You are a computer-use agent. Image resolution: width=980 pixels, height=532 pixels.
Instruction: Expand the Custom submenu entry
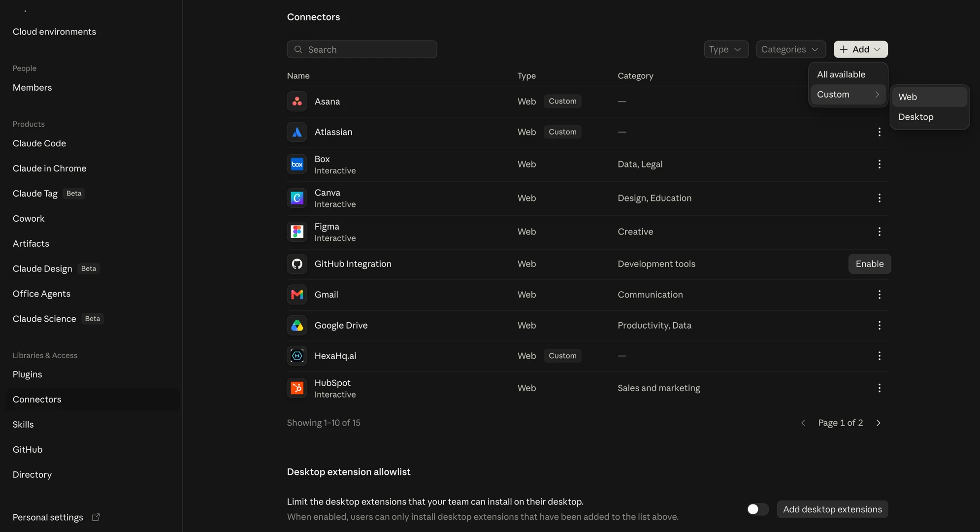tap(848, 95)
